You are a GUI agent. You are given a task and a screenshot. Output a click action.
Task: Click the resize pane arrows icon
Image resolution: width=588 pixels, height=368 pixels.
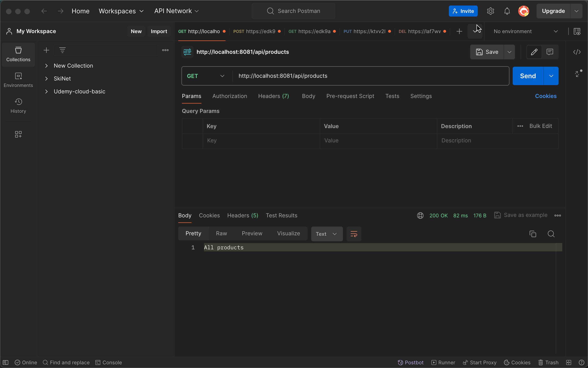click(x=578, y=74)
